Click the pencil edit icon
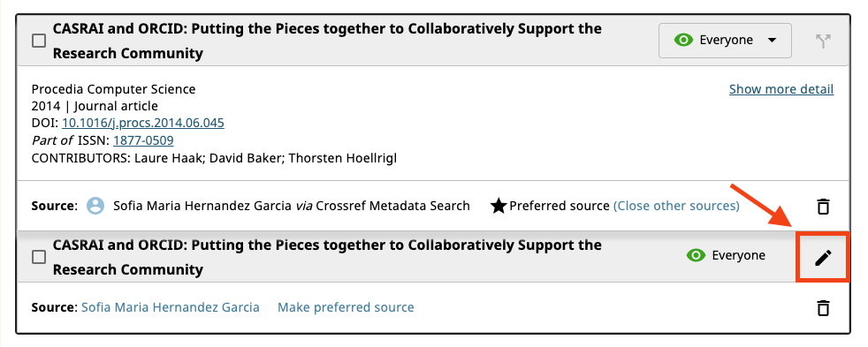The image size is (868, 347). (823, 258)
